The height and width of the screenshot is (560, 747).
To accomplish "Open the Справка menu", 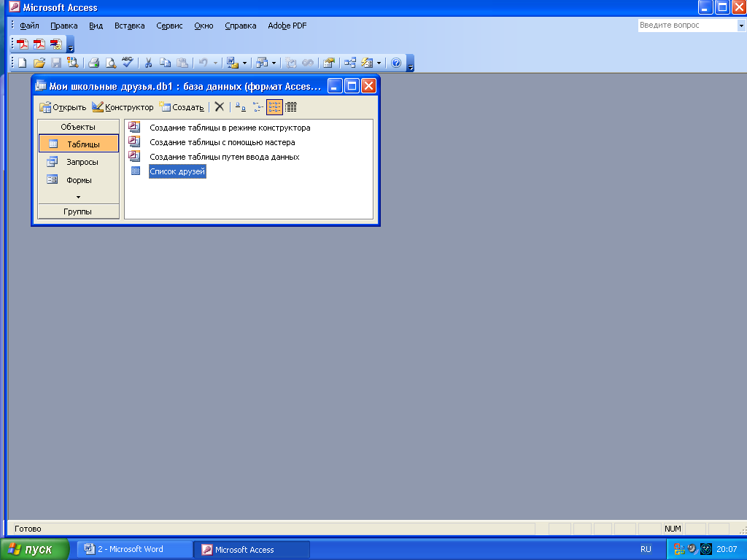I will pyautogui.click(x=241, y=26).
